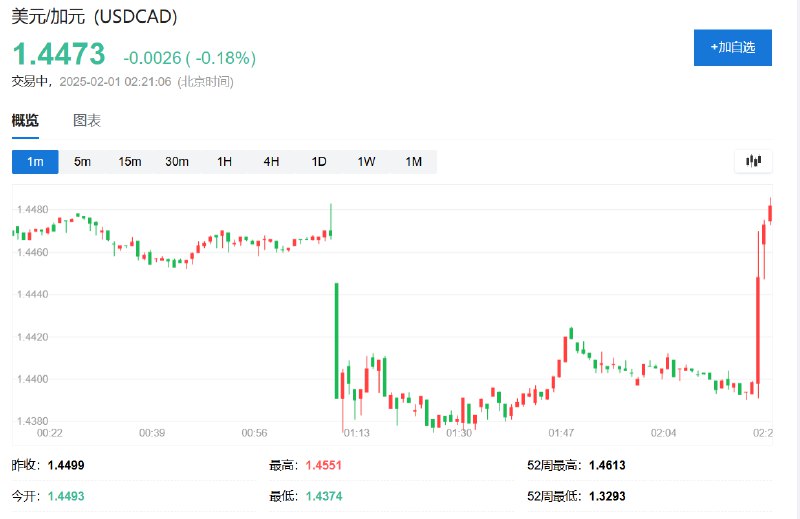The width and height of the screenshot is (800, 519).
Task: Click the 1.4480 y-axis label
Action: [33, 210]
